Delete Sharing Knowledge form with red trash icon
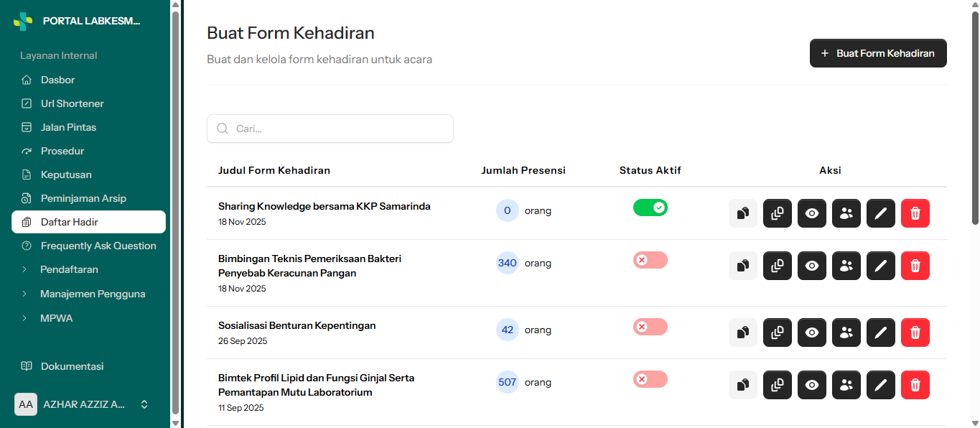 [x=915, y=213]
